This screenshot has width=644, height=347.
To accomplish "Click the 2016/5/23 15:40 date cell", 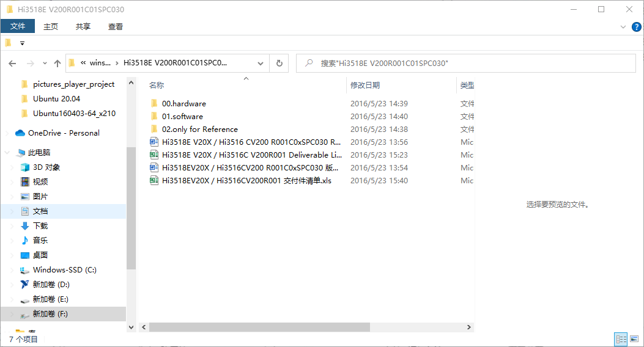I will click(x=379, y=180).
